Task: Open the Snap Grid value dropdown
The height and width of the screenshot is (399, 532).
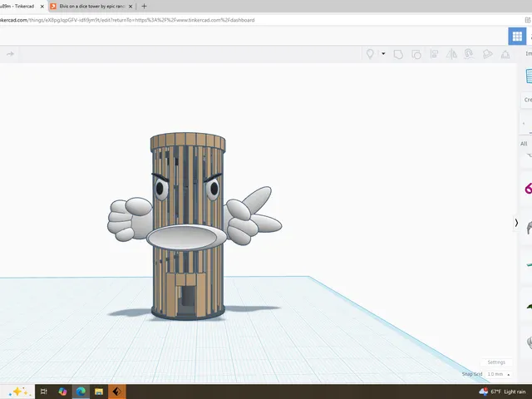Action: 499,374
